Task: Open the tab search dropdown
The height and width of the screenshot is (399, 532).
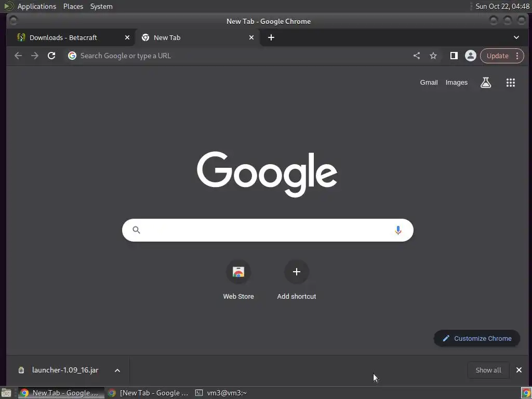Action: click(x=516, y=37)
